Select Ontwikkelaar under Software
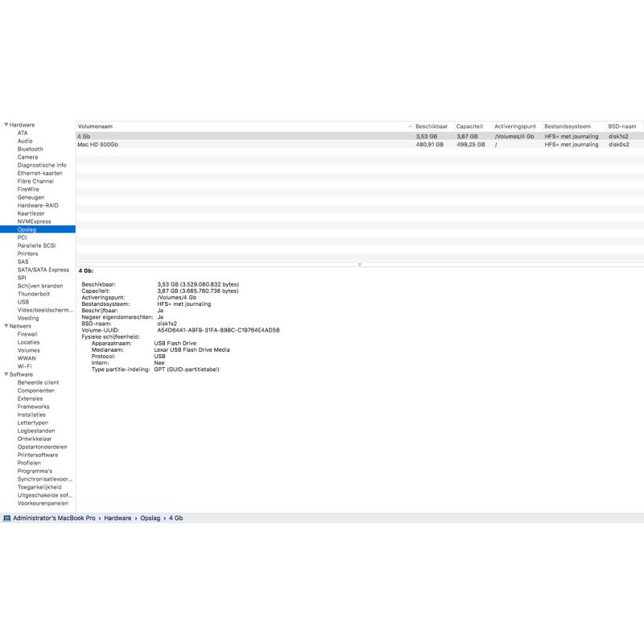Viewport: 644px width, 644px height. pyautogui.click(x=35, y=439)
